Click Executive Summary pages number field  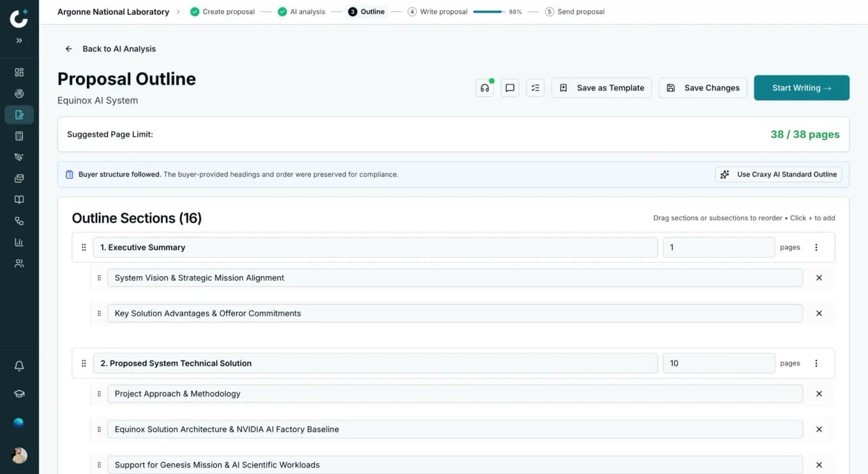pyautogui.click(x=719, y=248)
